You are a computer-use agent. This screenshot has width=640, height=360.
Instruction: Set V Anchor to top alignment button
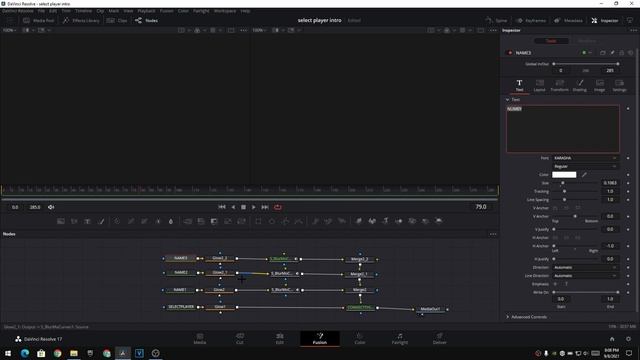click(x=556, y=208)
